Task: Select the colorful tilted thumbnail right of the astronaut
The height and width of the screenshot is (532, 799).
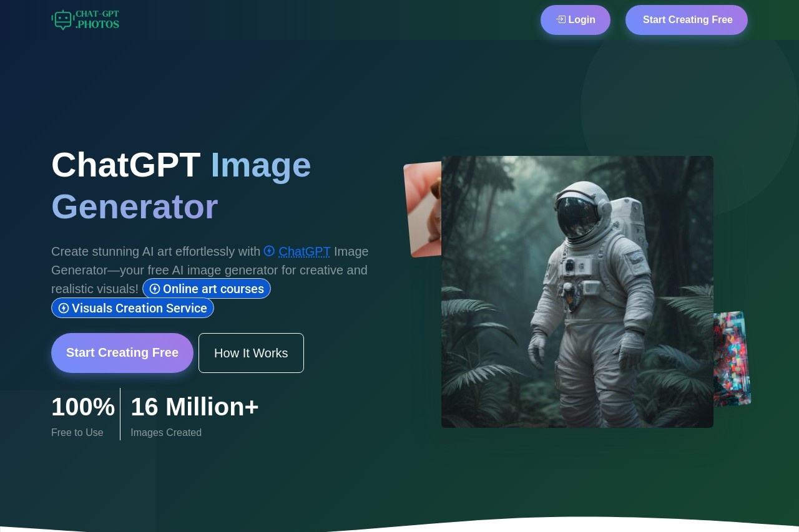Action: [x=732, y=359]
